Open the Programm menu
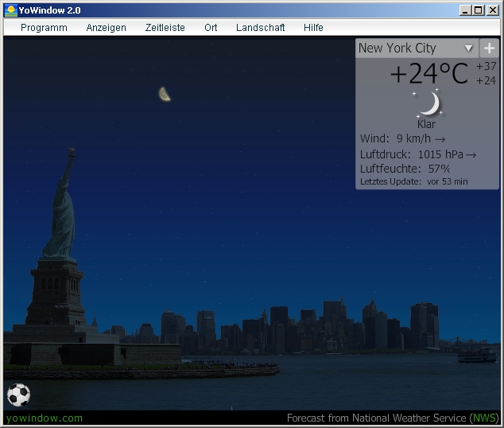504x428 pixels. (x=44, y=28)
